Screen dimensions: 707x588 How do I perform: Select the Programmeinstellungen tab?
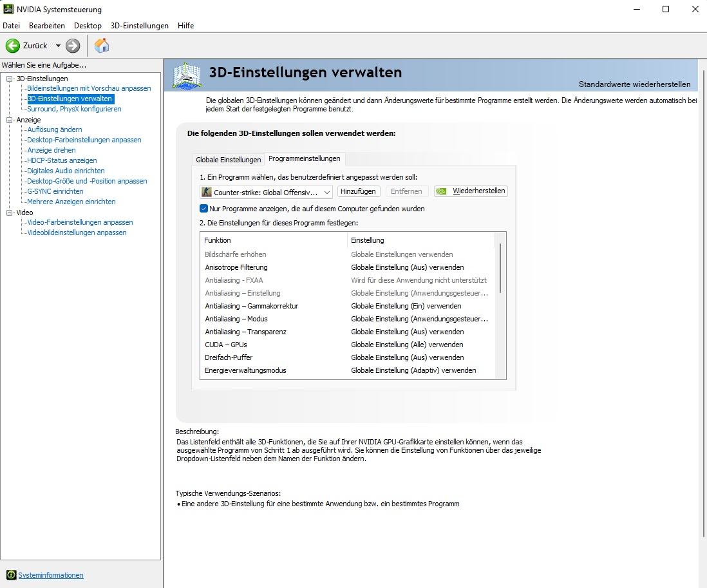click(305, 158)
